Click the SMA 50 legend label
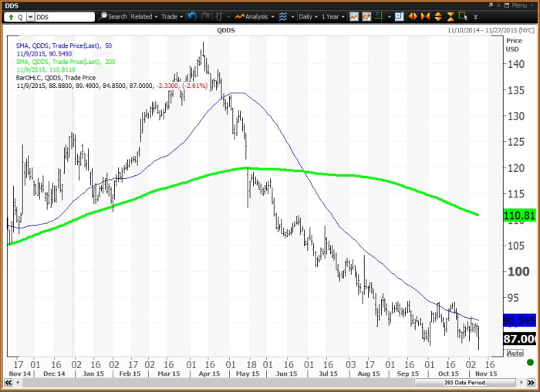This screenshot has height=392, width=540. point(64,46)
